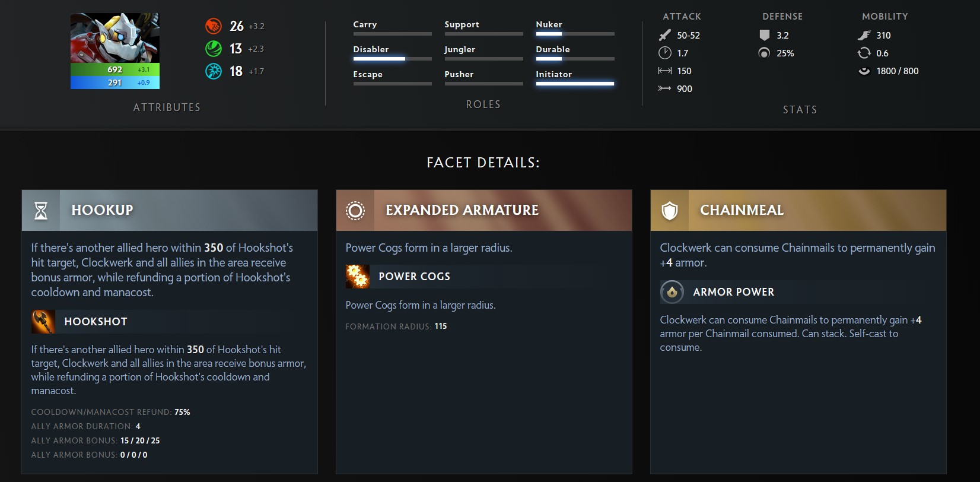Screen dimensions: 980x482
Task: Click the attack time clock icon
Action: [x=664, y=53]
